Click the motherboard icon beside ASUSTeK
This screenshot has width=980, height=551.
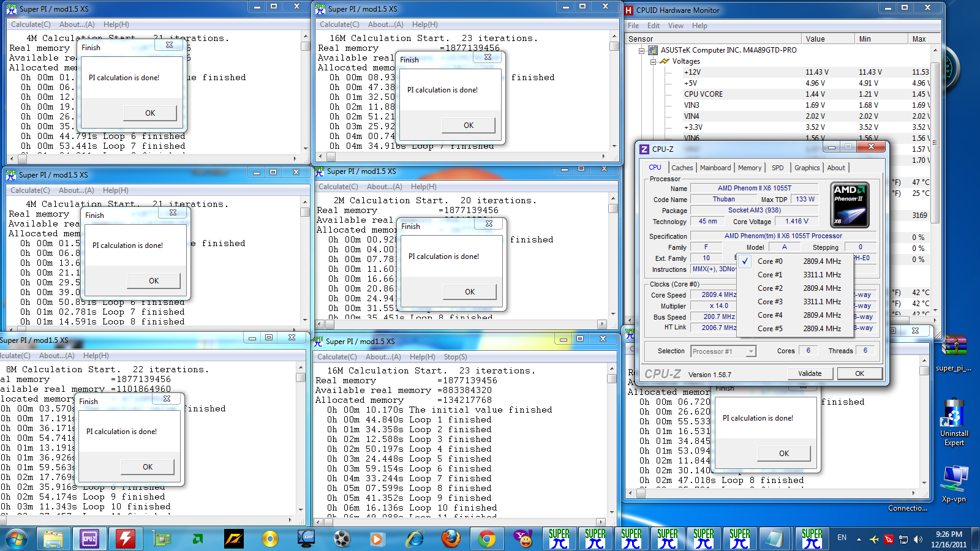coord(653,50)
